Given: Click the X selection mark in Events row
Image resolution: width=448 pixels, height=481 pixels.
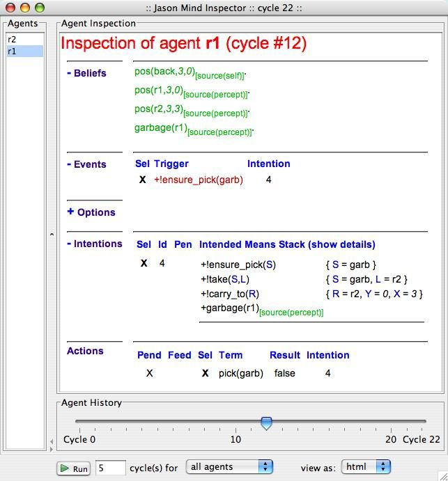Looking at the screenshot, I should tap(142, 180).
